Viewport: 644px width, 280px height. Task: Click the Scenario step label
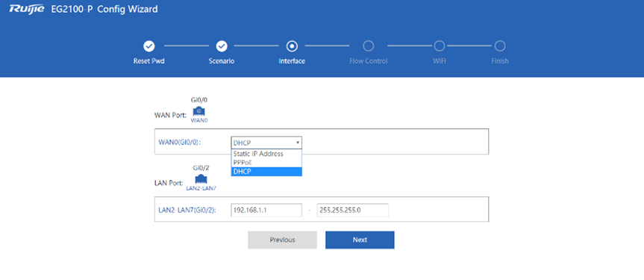[x=222, y=61]
